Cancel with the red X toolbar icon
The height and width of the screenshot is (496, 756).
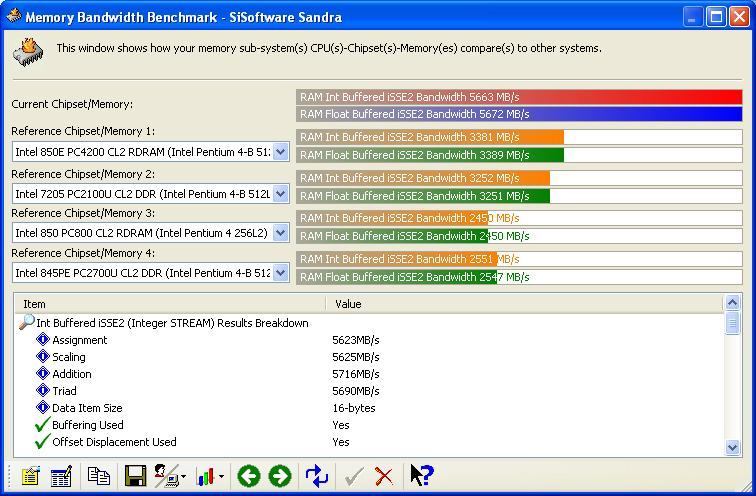(384, 477)
